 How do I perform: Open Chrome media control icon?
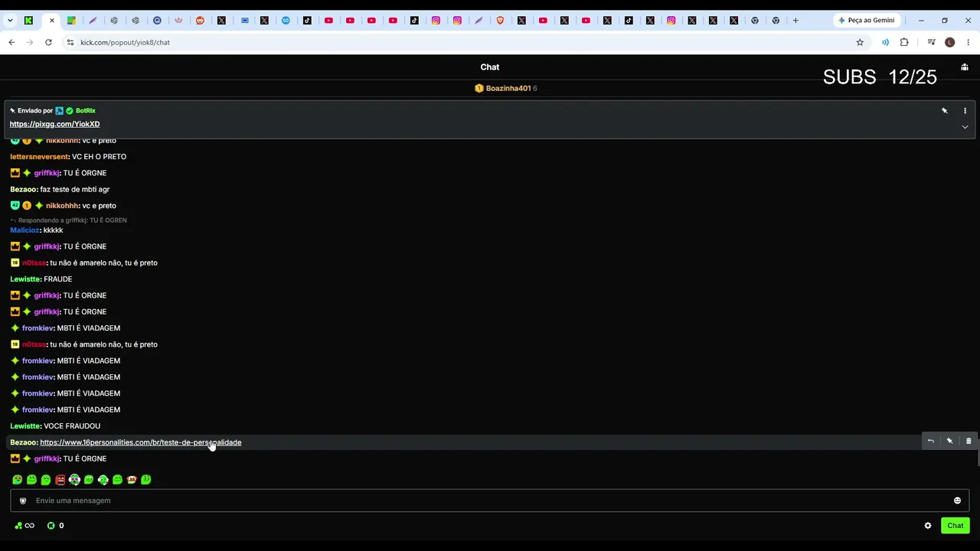click(x=932, y=42)
